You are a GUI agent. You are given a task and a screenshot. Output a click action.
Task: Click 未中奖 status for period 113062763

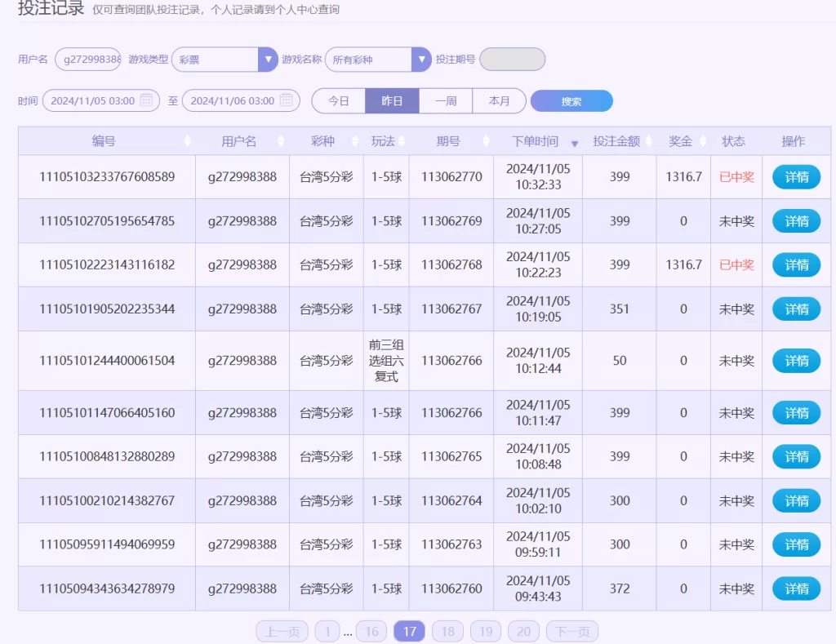(x=736, y=545)
